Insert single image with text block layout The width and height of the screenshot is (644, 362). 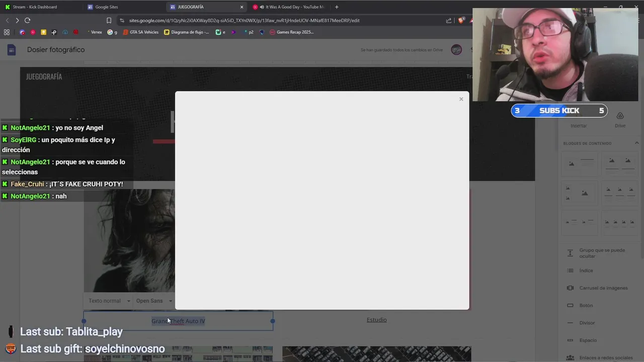(x=580, y=164)
